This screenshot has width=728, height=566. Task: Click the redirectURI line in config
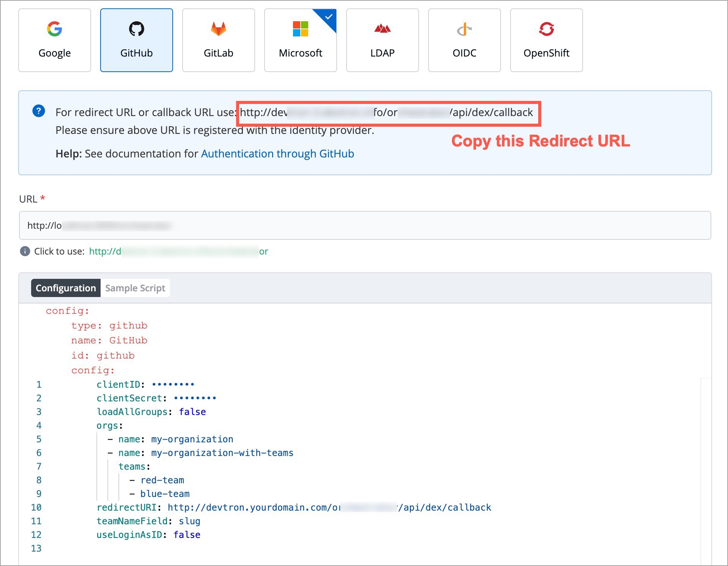[293, 507]
